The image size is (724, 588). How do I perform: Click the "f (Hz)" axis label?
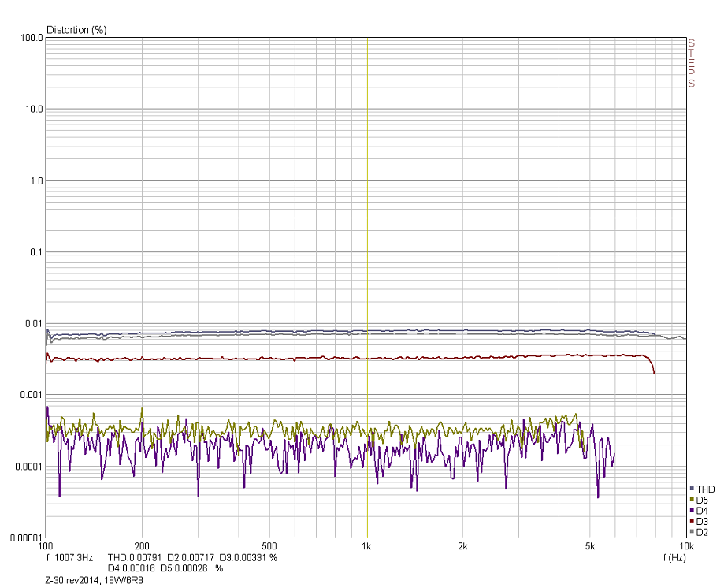tap(674, 558)
